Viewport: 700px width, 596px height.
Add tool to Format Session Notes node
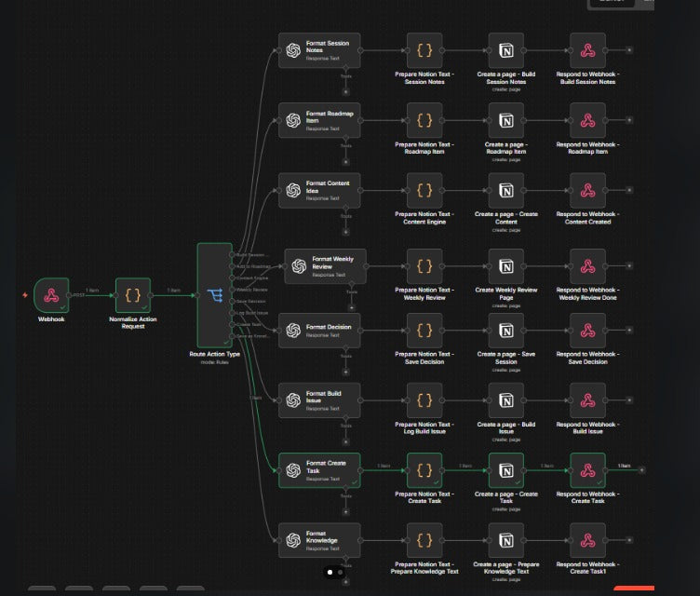click(x=345, y=92)
